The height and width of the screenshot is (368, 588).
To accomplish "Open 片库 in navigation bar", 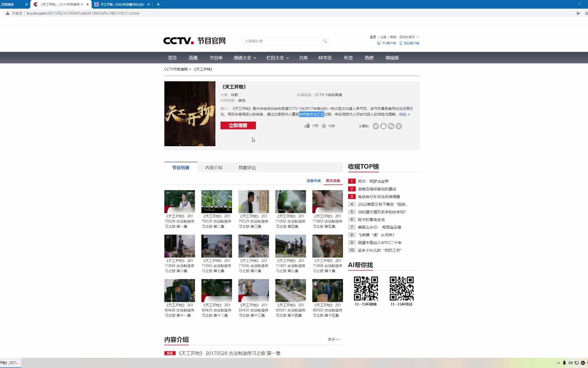I will coord(304,58).
